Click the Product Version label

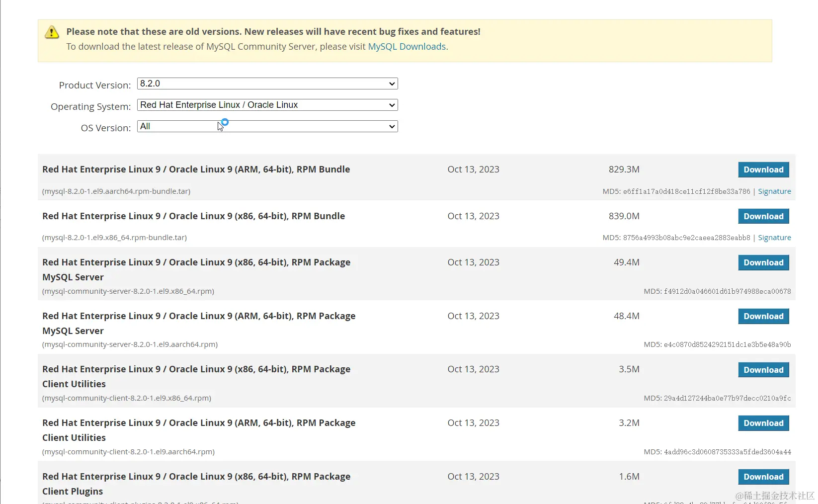click(x=95, y=85)
